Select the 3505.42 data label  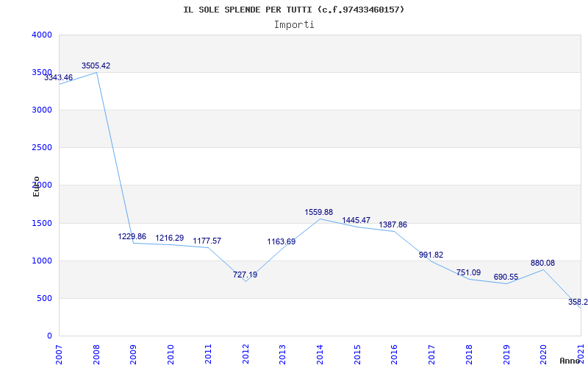tap(96, 66)
